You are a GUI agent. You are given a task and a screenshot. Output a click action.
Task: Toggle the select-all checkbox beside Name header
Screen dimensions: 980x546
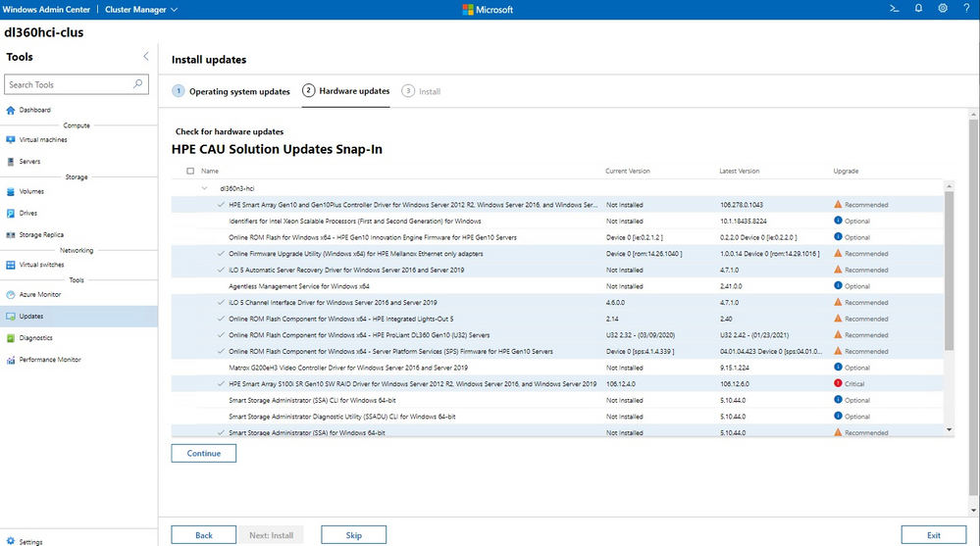pyautogui.click(x=190, y=171)
